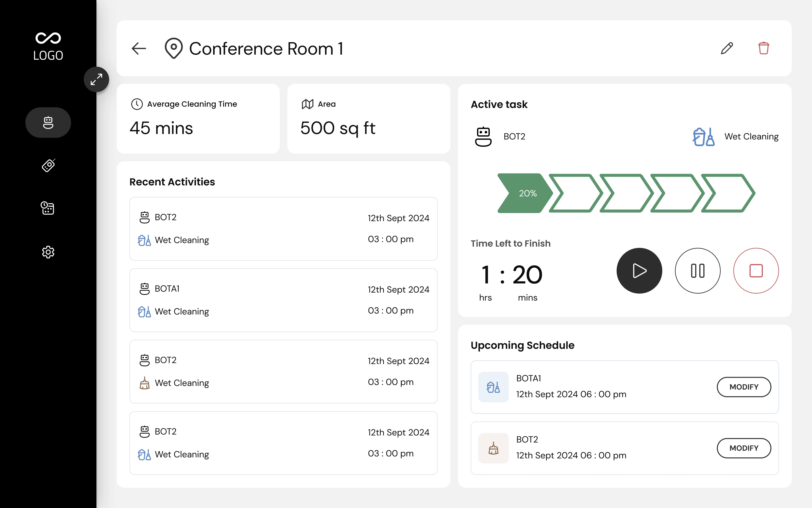812x508 pixels.
Task: Click the BOT2 name in Active task
Action: tap(514, 136)
